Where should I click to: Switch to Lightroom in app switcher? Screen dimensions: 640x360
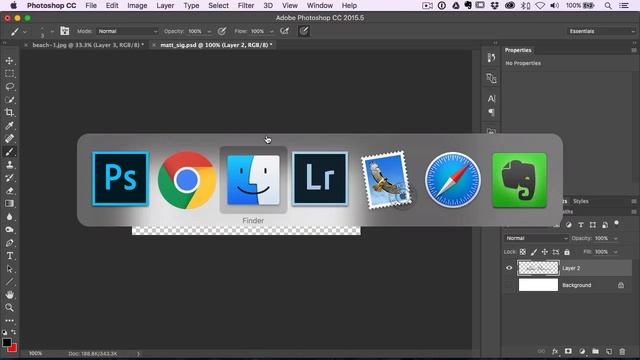320,179
